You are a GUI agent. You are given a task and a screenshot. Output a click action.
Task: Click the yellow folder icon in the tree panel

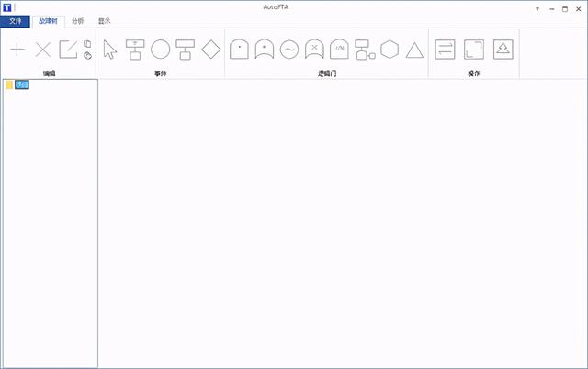(9, 85)
